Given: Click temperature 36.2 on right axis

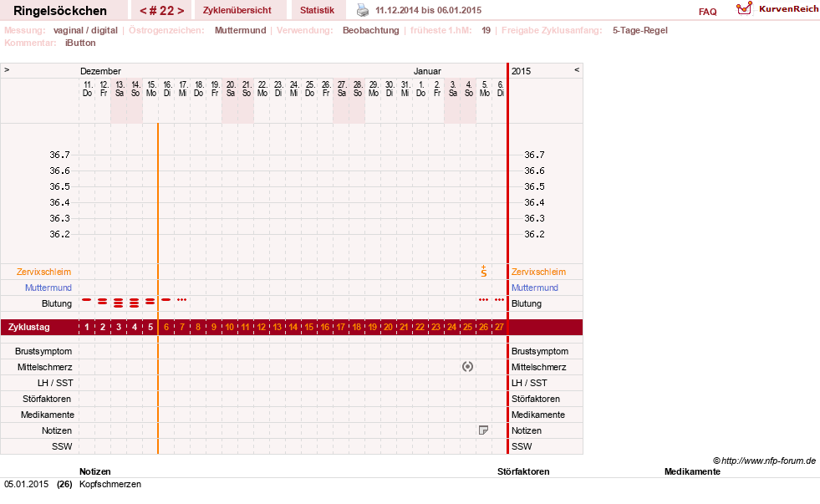Looking at the screenshot, I should coord(534,234).
